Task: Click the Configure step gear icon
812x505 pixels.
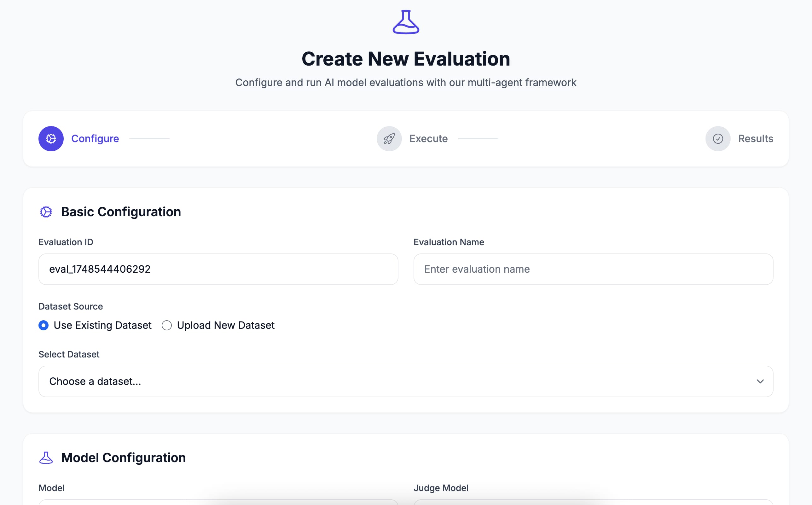Action: pyautogui.click(x=51, y=139)
